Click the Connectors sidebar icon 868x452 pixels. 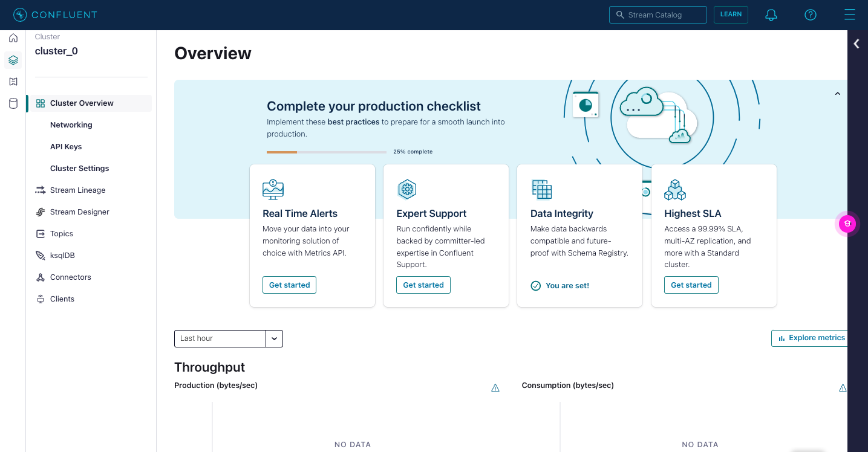point(41,277)
